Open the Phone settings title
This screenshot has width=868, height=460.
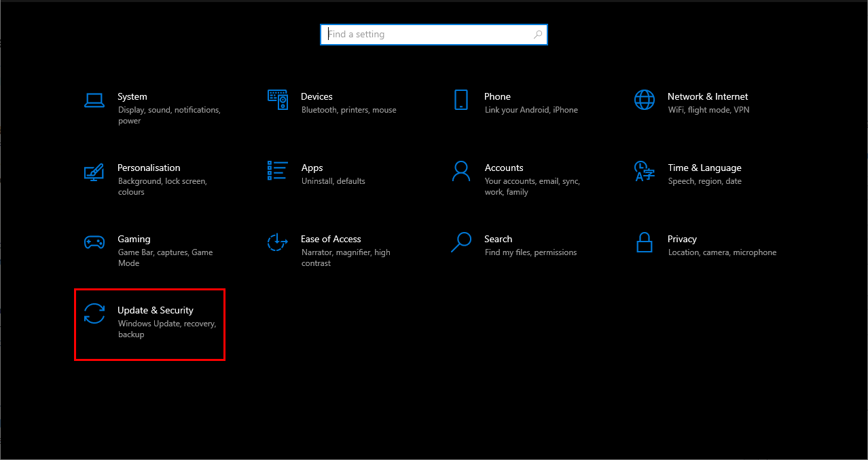[498, 96]
